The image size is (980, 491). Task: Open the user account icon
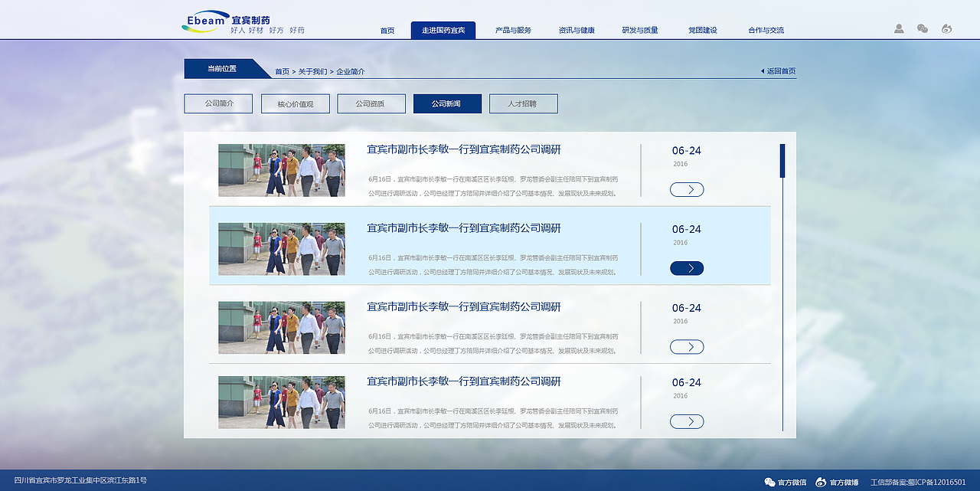tap(899, 29)
